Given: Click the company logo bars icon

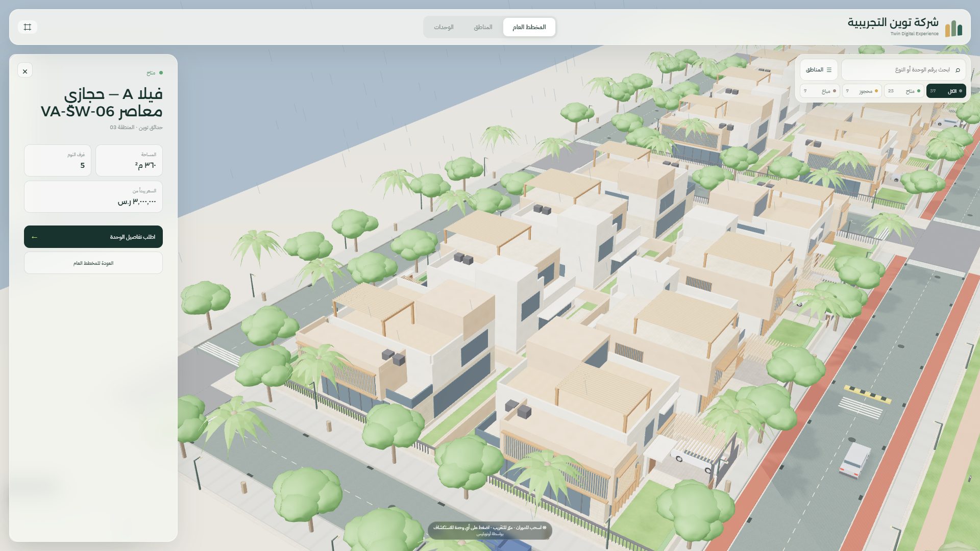Looking at the screenshot, I should pyautogui.click(x=953, y=29).
